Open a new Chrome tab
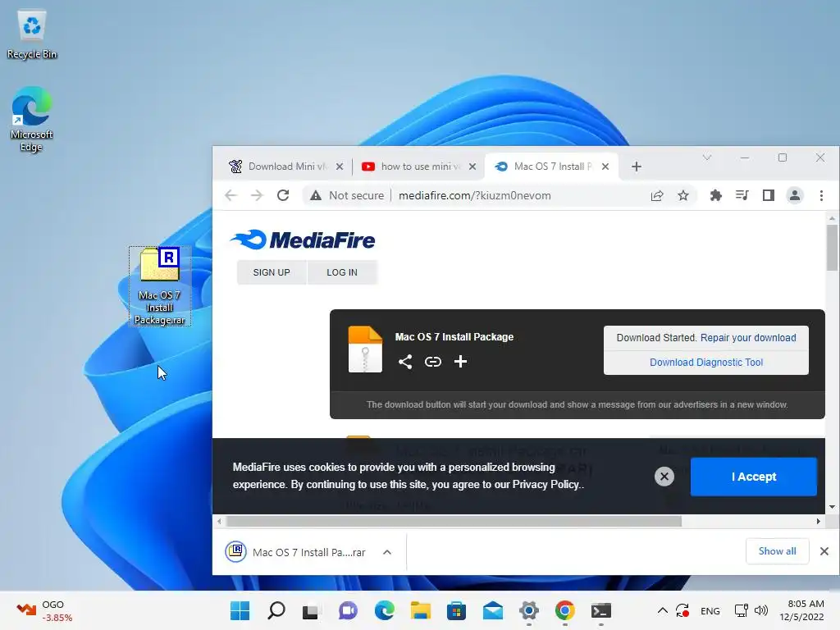The image size is (840, 630). 637,167
